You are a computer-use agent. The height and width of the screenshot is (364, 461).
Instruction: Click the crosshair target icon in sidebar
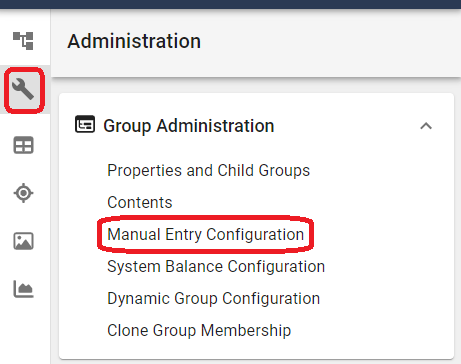[23, 193]
